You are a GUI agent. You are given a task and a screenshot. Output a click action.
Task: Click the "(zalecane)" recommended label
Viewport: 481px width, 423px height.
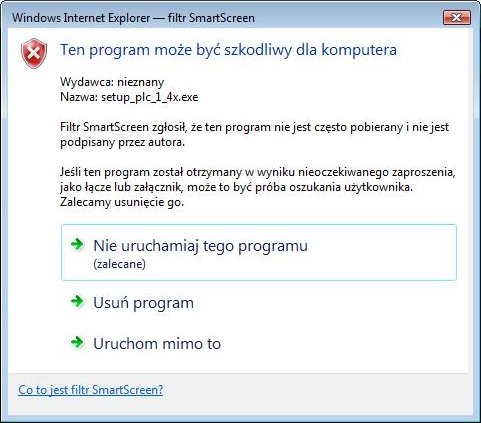click(x=119, y=264)
